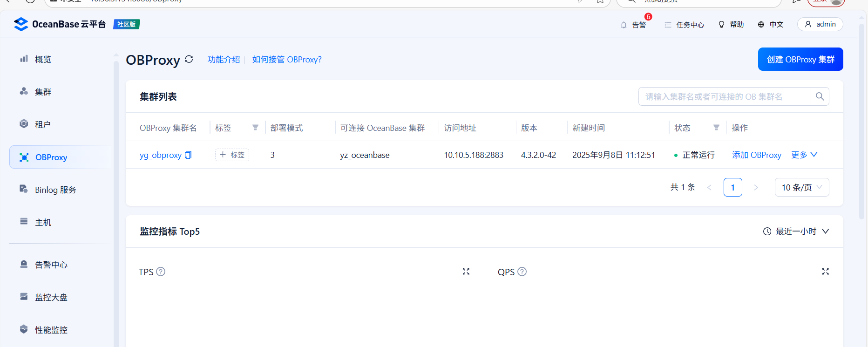Go to previous page arrow

click(x=710, y=187)
